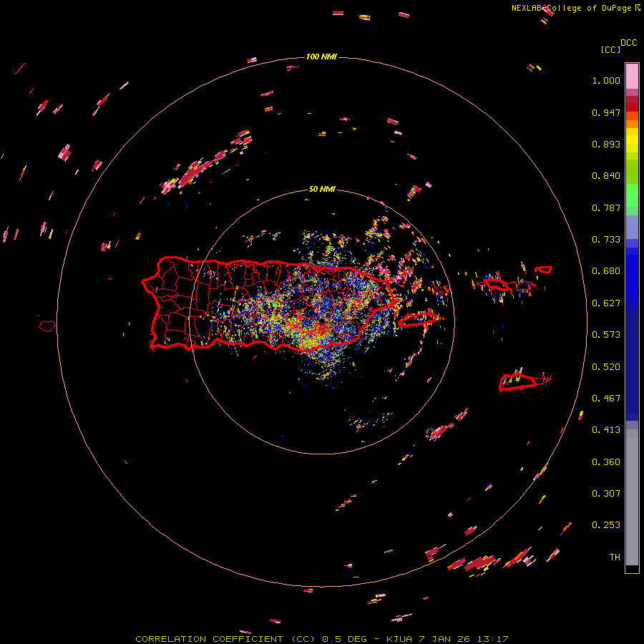The height and width of the screenshot is (644, 644).
Task: Click the 0.307 legend value
Action: pyautogui.click(x=606, y=494)
